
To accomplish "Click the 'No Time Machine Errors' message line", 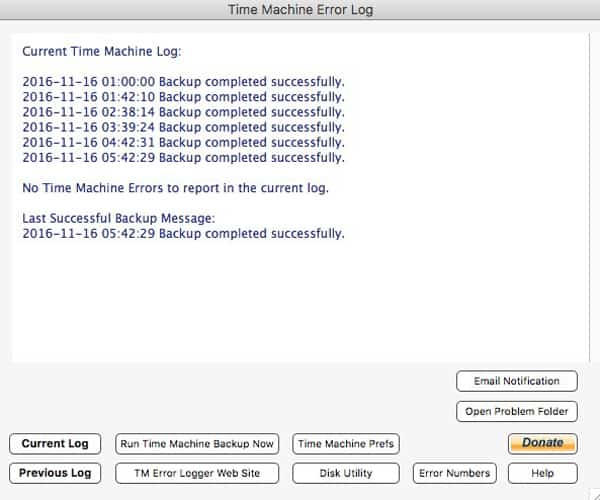I will click(175, 188).
